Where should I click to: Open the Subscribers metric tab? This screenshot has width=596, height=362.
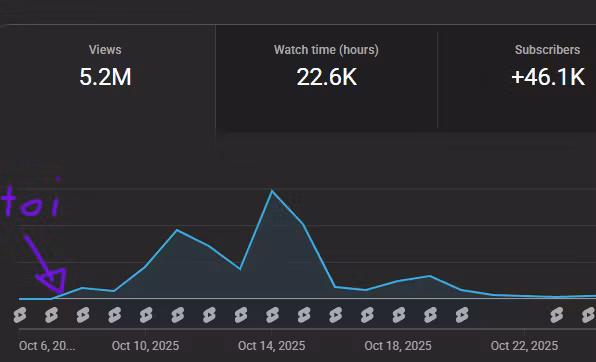[517, 78]
